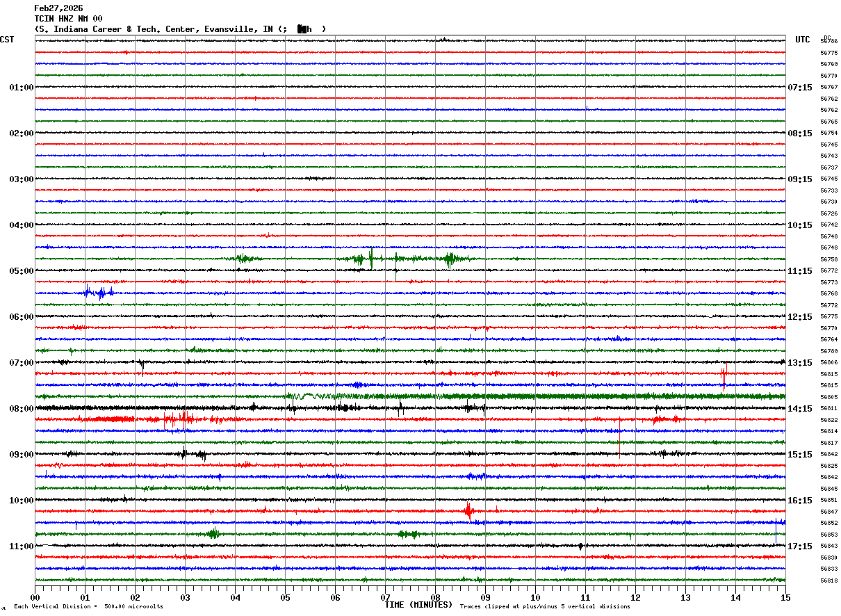841x616 pixels.
Task: Click the 16:15 UTC time label
Action: [x=800, y=501]
